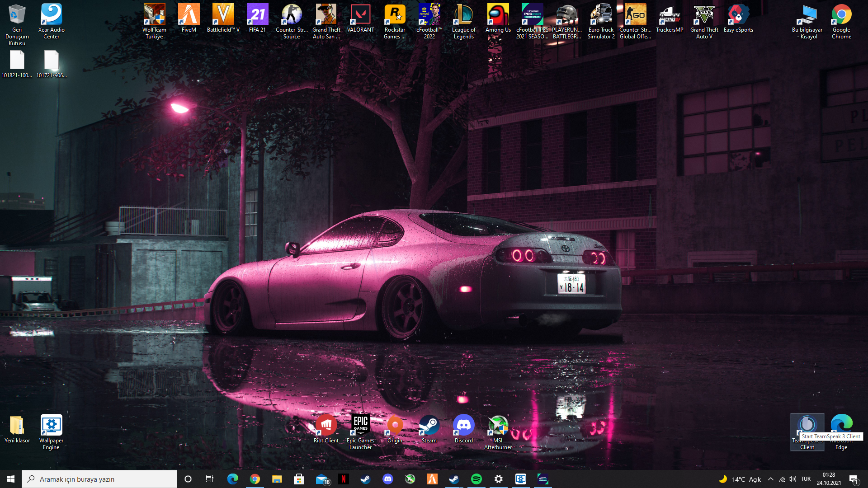Select Counter-Strike Global Offensive icon
The image size is (868, 488).
pyautogui.click(x=635, y=21)
